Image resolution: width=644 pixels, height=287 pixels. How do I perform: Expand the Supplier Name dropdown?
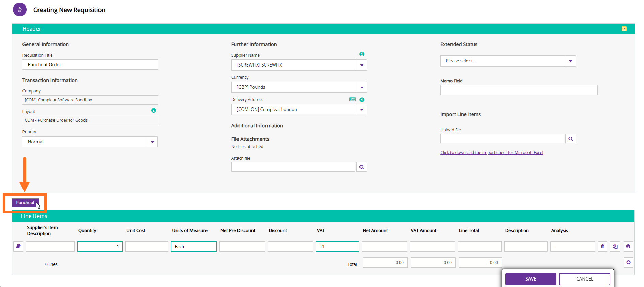click(362, 65)
